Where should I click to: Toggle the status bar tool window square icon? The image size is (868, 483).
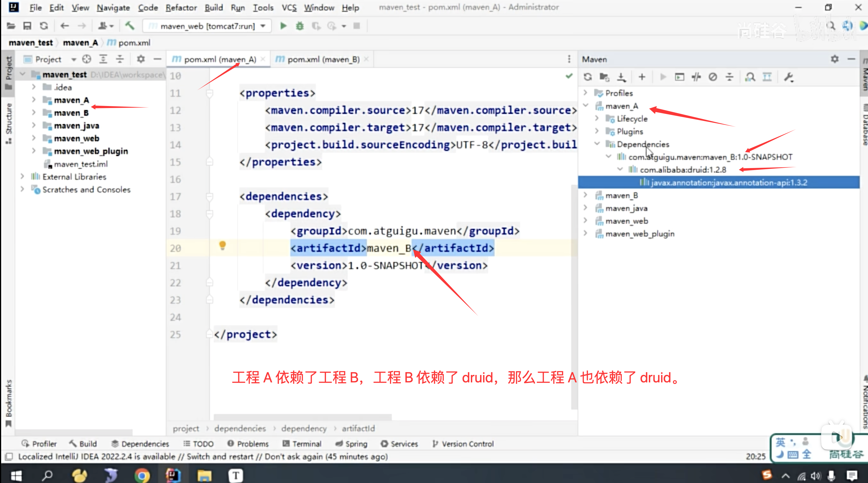[9, 456]
